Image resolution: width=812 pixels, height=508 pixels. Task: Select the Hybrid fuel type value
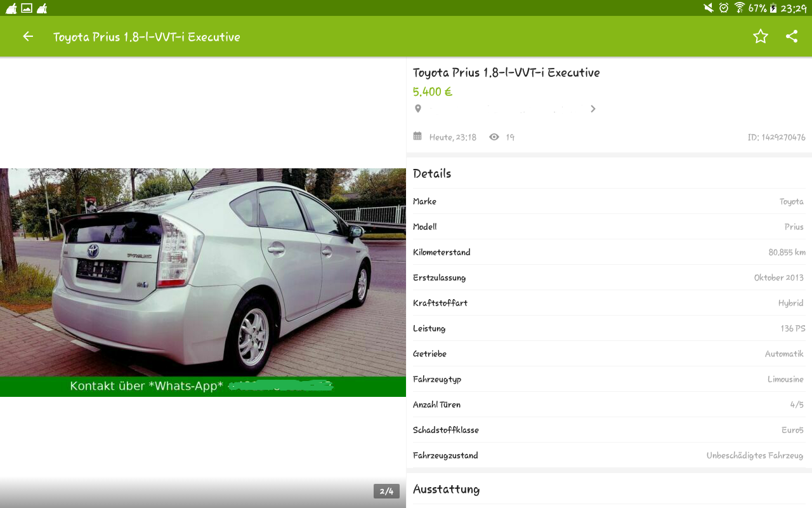[791, 303]
